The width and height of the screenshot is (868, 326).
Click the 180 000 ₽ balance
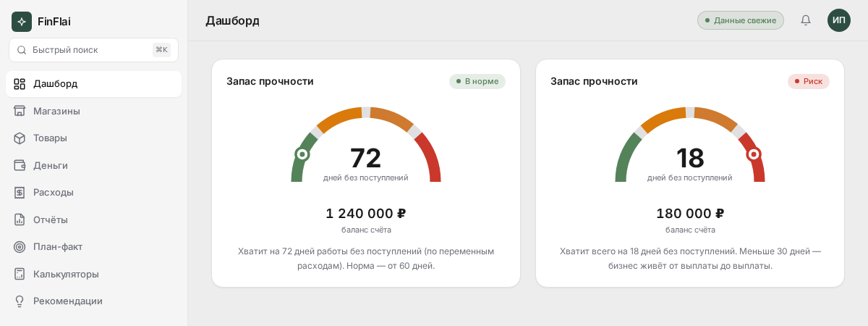(x=690, y=214)
